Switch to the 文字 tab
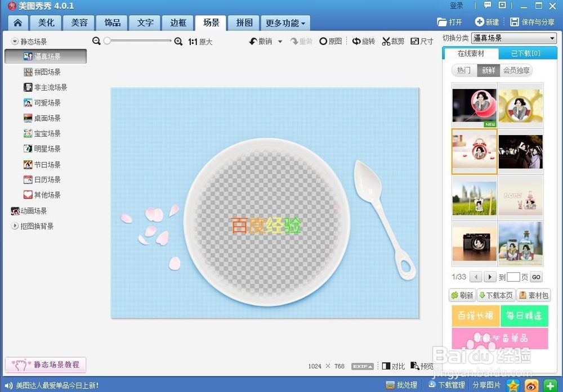The width and height of the screenshot is (563, 392). pyautogui.click(x=145, y=23)
